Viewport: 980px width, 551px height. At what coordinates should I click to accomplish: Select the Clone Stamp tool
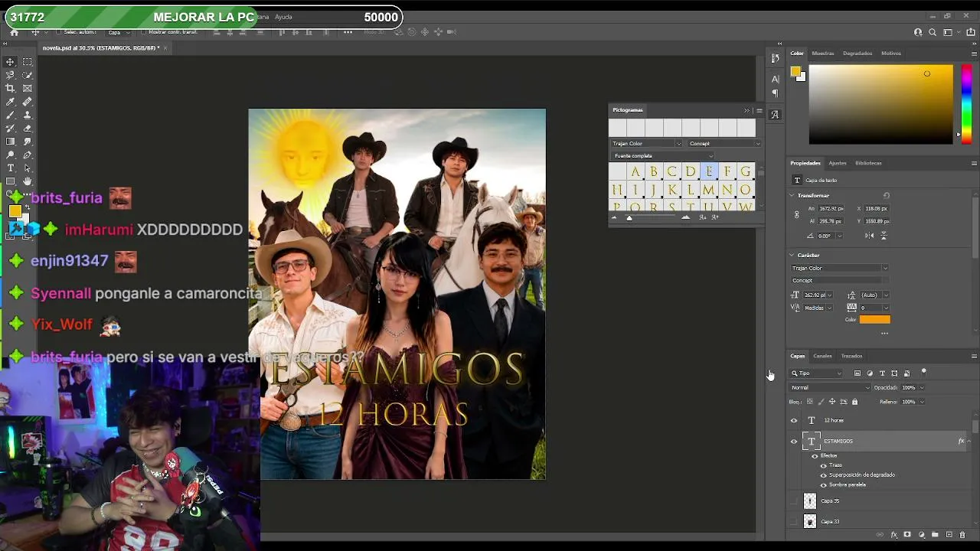28,115
